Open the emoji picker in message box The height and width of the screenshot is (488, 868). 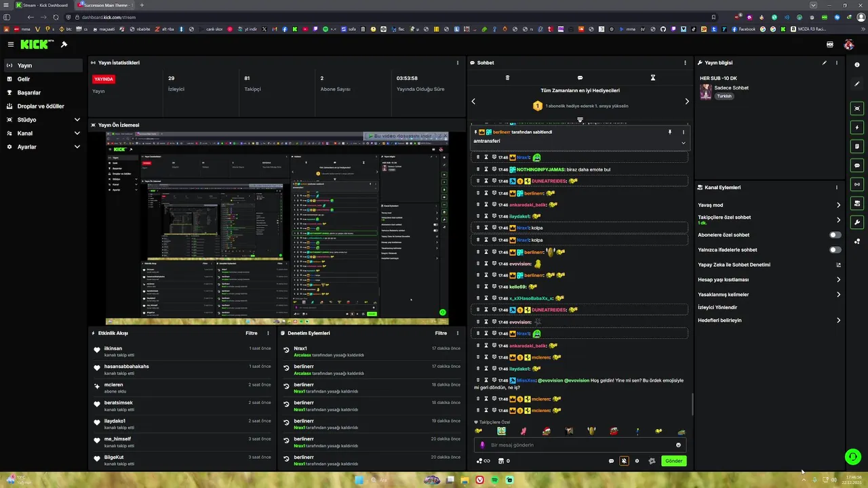[678, 445]
